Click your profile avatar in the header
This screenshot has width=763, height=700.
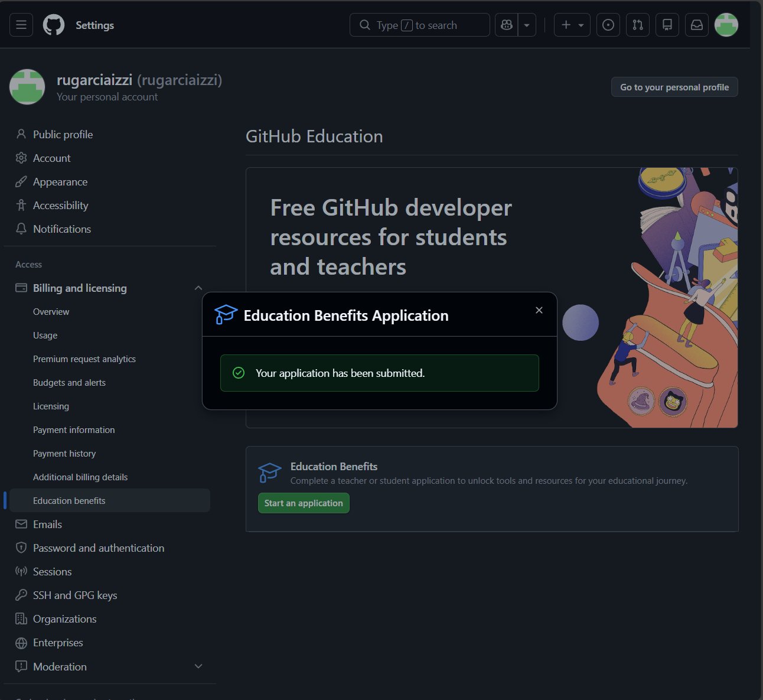pyautogui.click(x=726, y=25)
